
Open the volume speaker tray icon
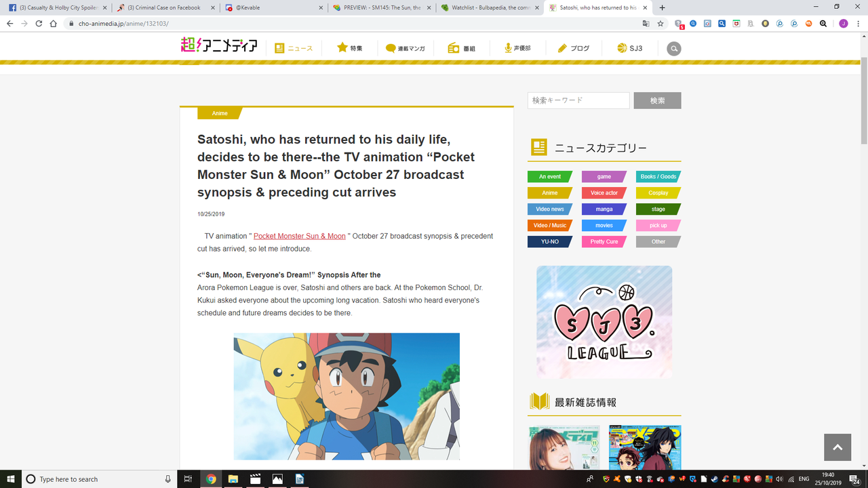779,479
